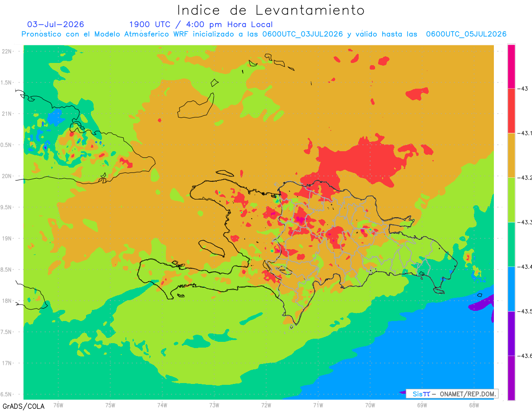The image size is (532, 411).
Task: Click the yellow-green legend color band
Action: coord(511,200)
